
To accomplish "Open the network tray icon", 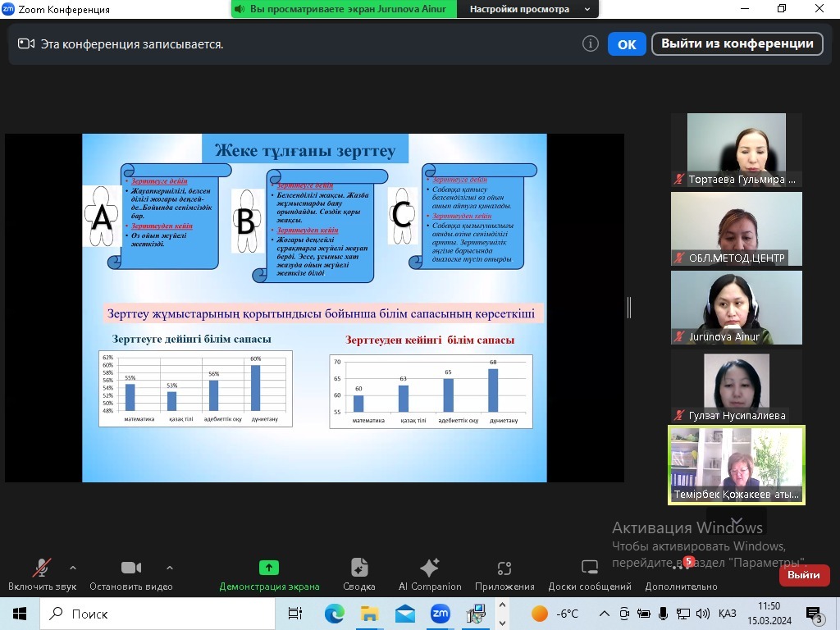I will point(683,614).
